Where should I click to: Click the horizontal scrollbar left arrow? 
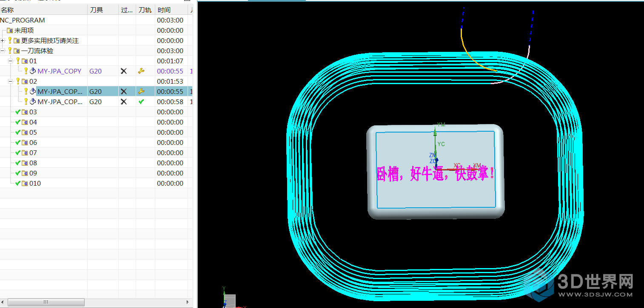pyautogui.click(x=3, y=302)
